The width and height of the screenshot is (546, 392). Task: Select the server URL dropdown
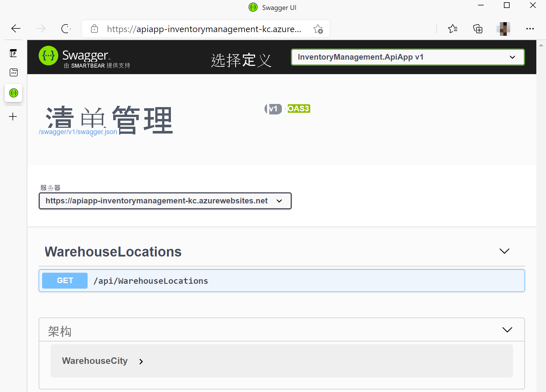164,201
